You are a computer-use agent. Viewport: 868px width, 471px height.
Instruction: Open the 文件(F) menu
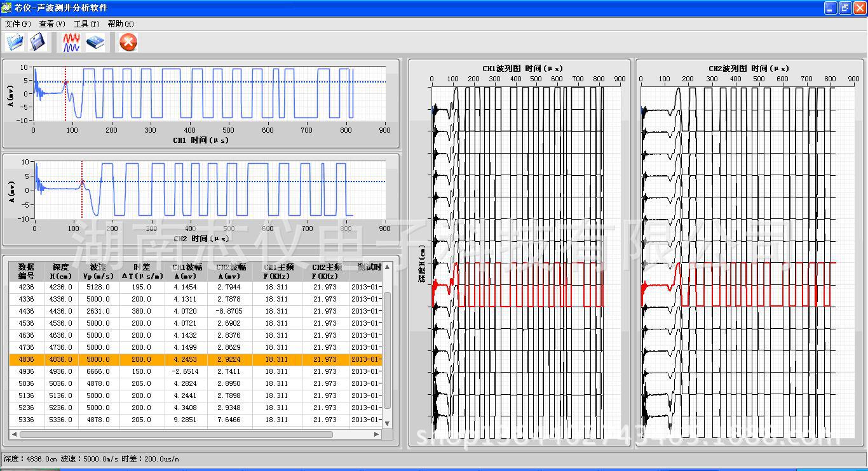click(18, 24)
